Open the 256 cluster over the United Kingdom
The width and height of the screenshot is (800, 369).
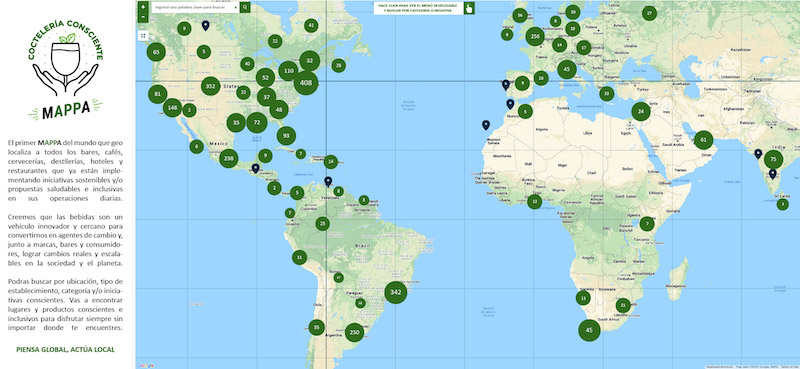point(535,36)
